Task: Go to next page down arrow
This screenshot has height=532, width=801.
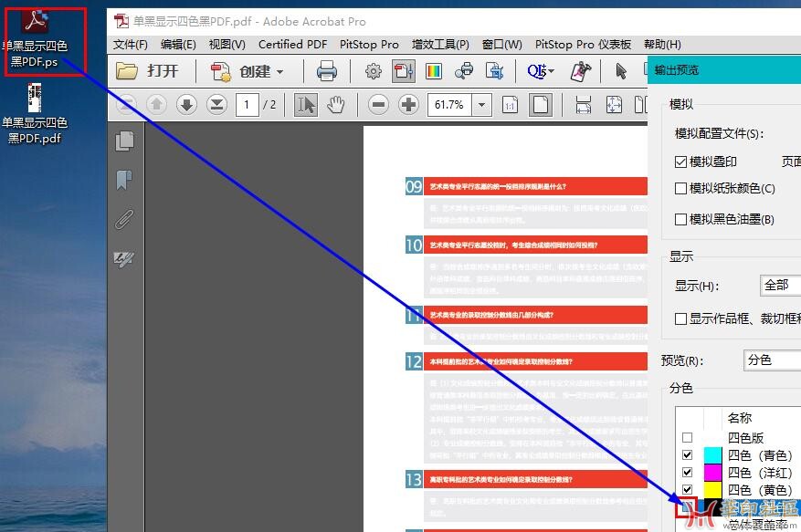Action: (186, 105)
